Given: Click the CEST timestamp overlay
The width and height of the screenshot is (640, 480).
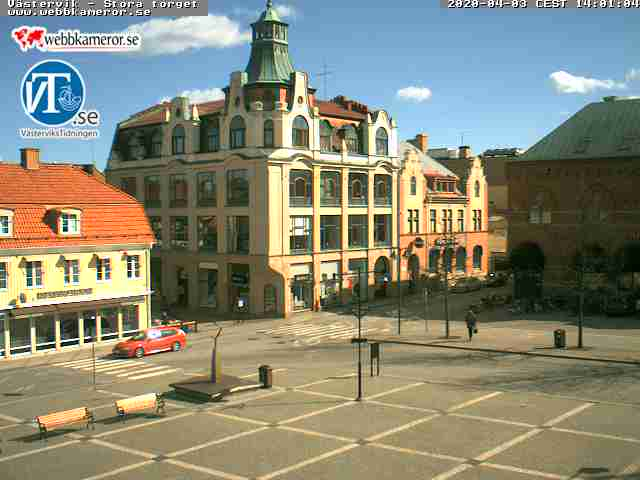Looking at the screenshot, I should click(x=543, y=4).
